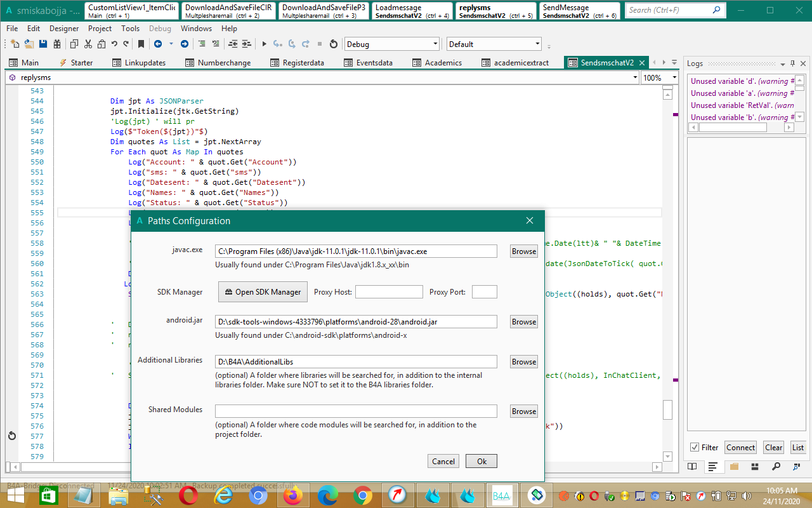Click Browse next to javac.exe path
The height and width of the screenshot is (508, 812).
click(523, 251)
